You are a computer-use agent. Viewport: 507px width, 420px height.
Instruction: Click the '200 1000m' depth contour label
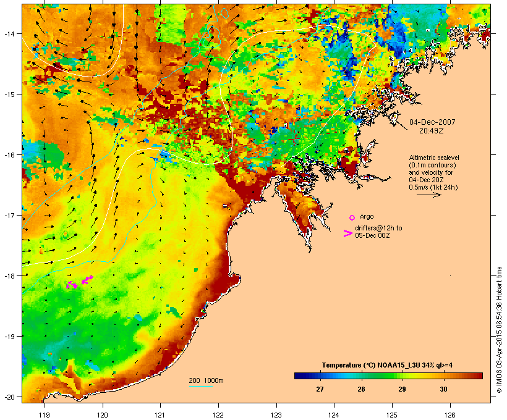[x=206, y=380]
